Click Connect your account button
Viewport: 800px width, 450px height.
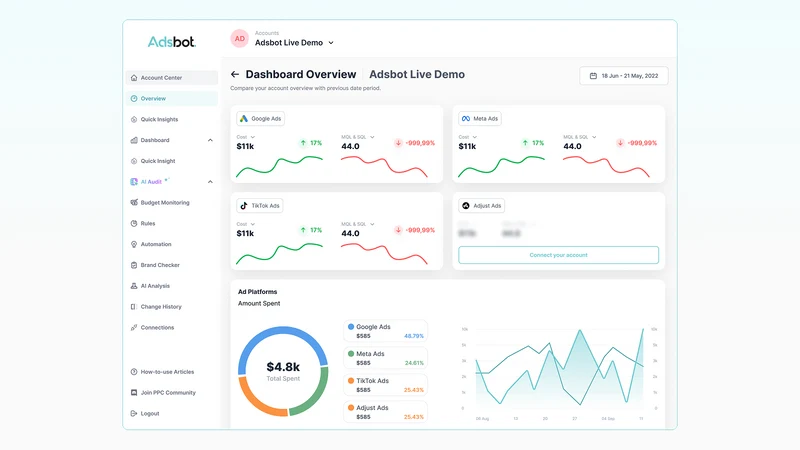tap(559, 255)
